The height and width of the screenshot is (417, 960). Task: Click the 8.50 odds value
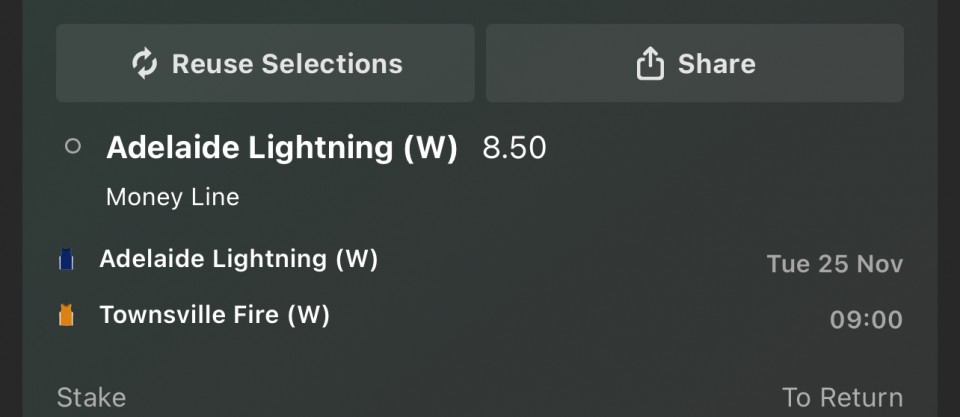pos(514,148)
